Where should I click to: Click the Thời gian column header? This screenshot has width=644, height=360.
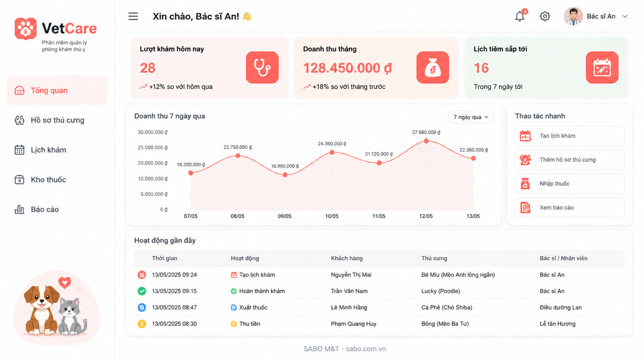(x=164, y=259)
